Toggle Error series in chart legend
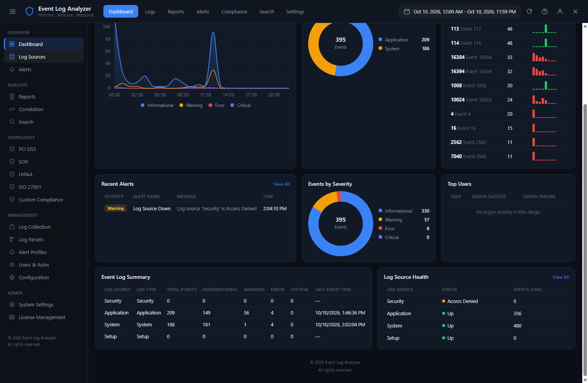This screenshot has width=588, height=383. point(217,105)
